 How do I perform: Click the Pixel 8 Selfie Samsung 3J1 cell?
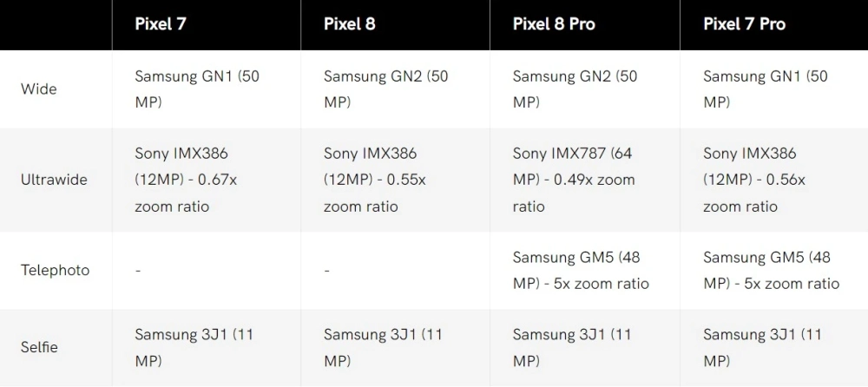(383, 347)
